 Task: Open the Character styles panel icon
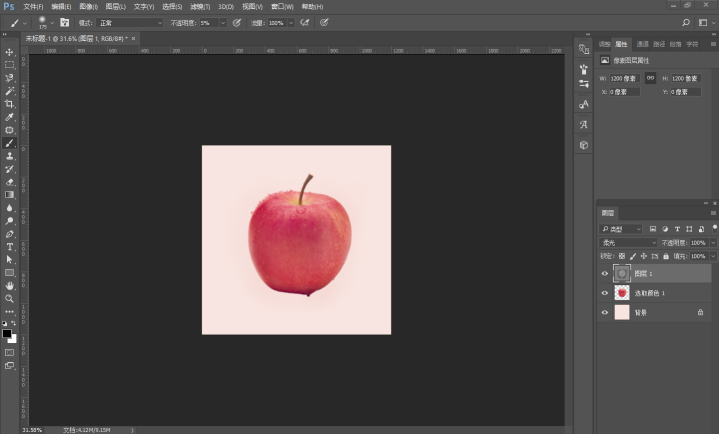(584, 105)
